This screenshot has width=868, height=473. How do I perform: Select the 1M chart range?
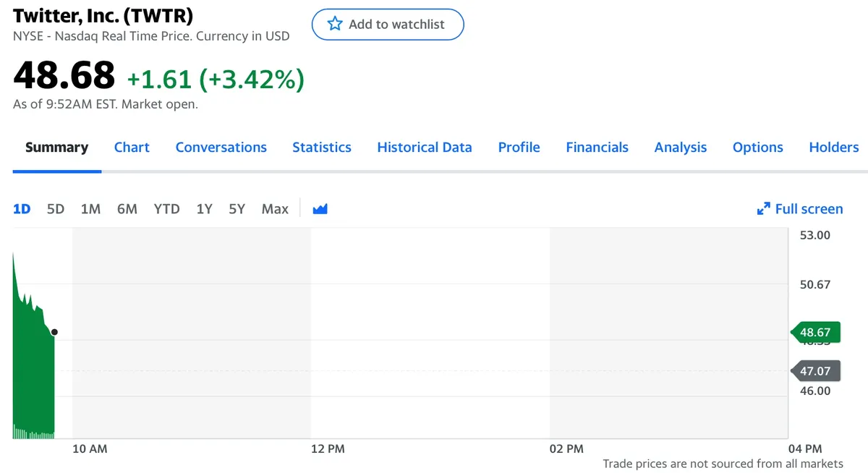pos(90,209)
